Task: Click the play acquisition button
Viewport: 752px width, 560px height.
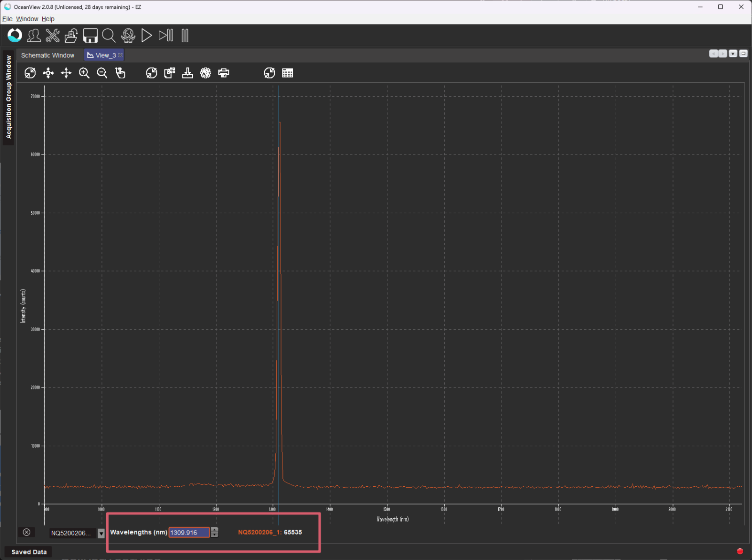Action: click(x=147, y=36)
